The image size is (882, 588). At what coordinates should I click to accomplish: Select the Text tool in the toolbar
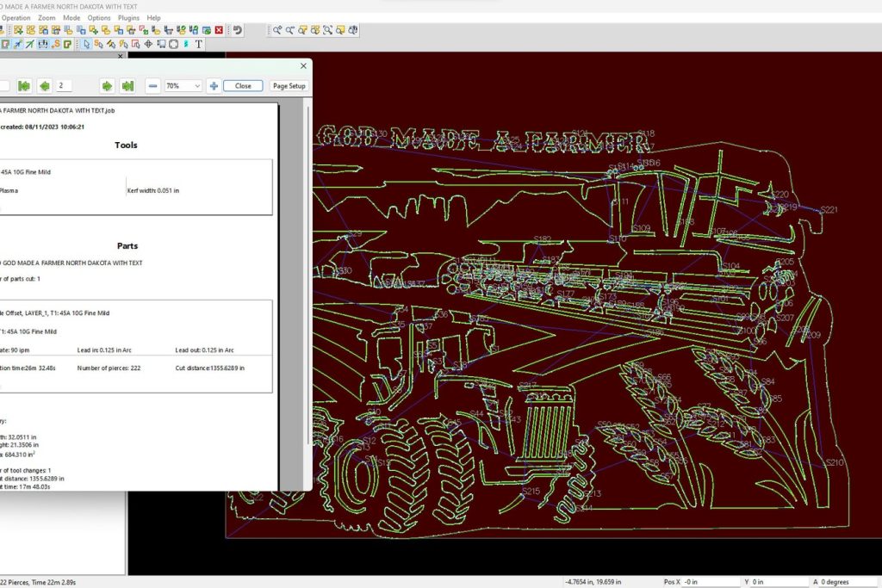199,44
